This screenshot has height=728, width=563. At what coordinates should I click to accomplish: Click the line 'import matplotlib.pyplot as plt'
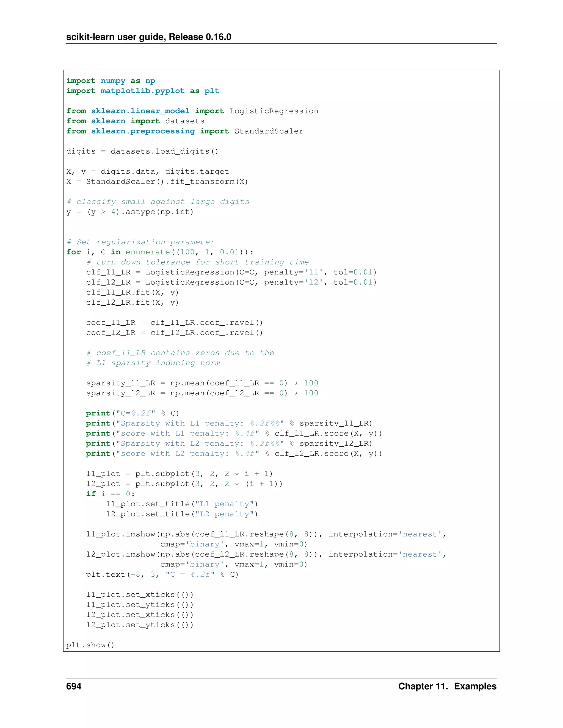click(x=143, y=91)
